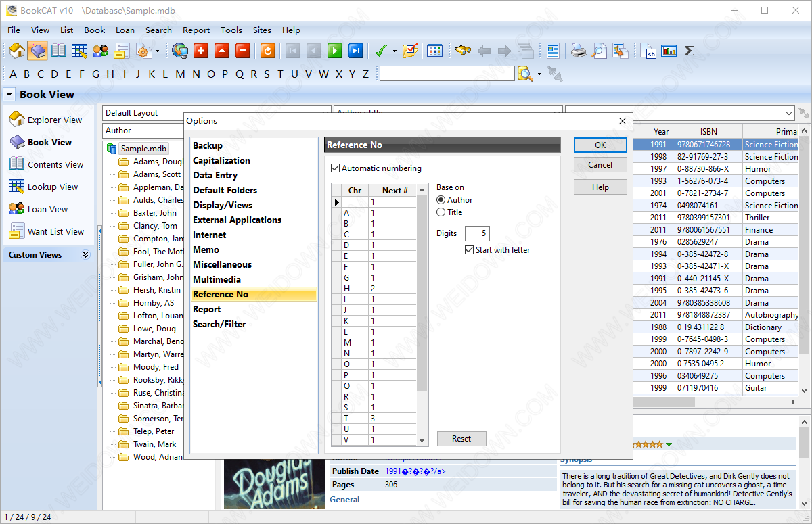The width and height of the screenshot is (812, 524).
Task: Collapse the Book View header arrow
Action: click(9, 95)
